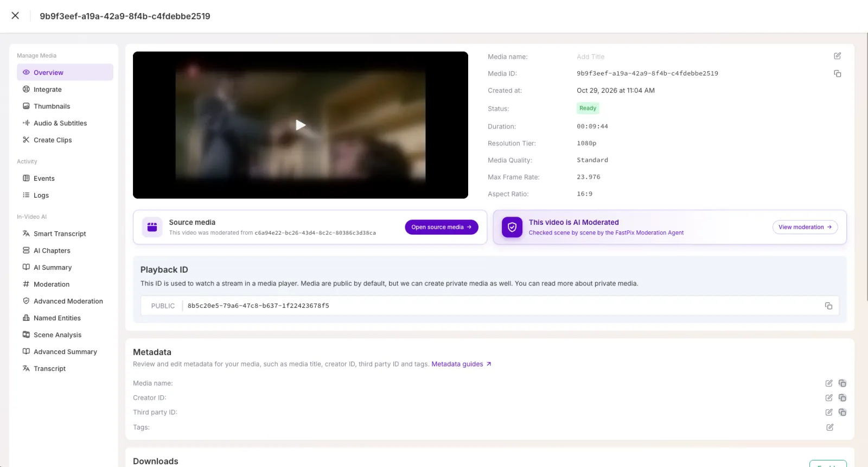Image resolution: width=868 pixels, height=467 pixels.
Task: Click the Media ID value text
Action: click(x=647, y=73)
